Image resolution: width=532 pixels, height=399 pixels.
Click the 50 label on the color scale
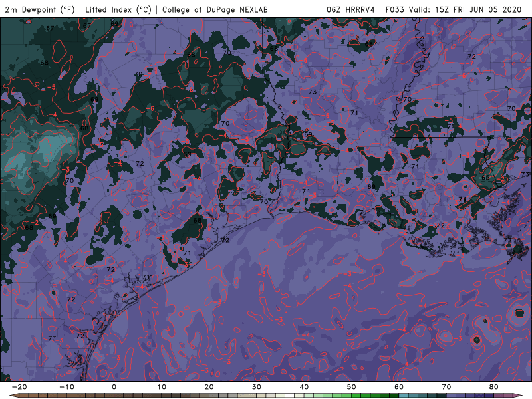352,387
